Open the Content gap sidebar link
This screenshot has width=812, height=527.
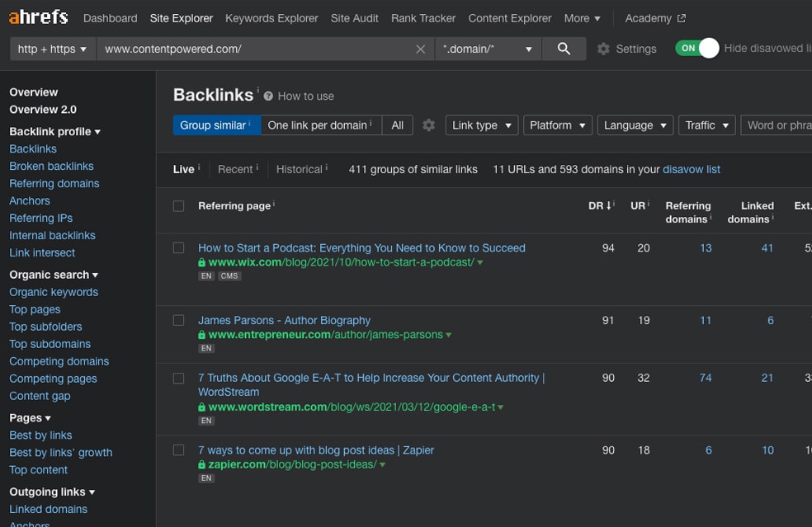tap(40, 396)
